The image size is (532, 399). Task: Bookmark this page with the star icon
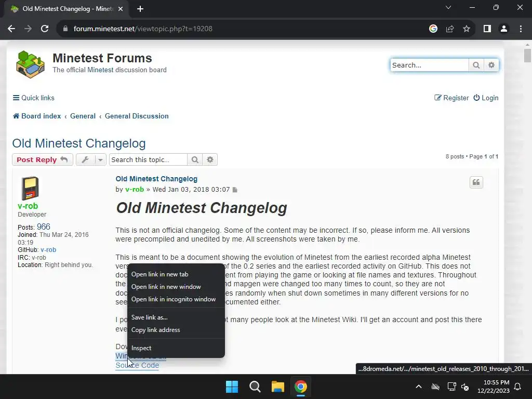coord(467,29)
